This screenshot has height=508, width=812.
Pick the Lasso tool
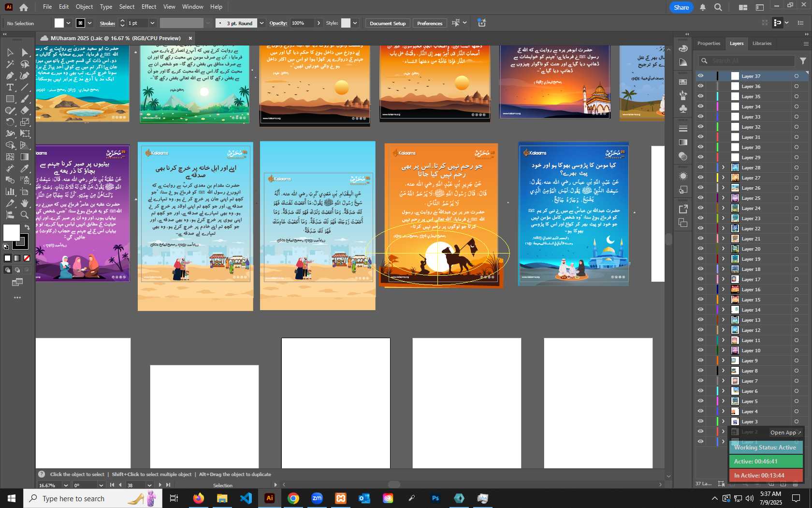tap(25, 64)
